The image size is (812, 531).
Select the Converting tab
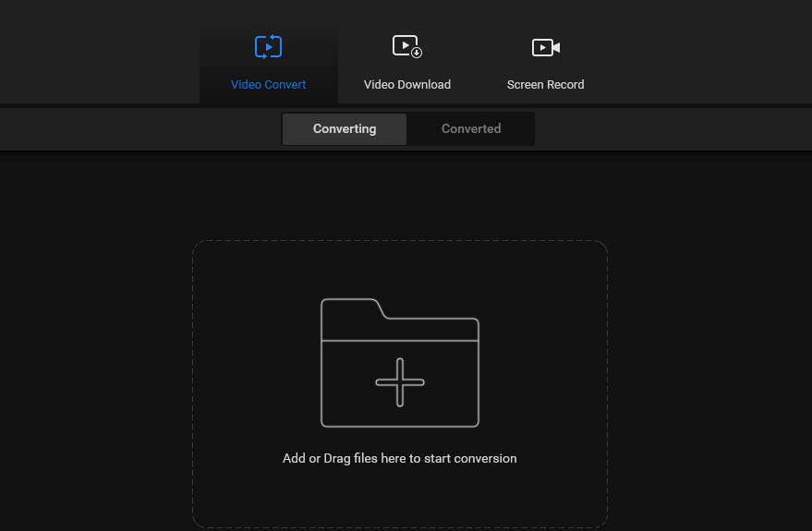pos(345,128)
